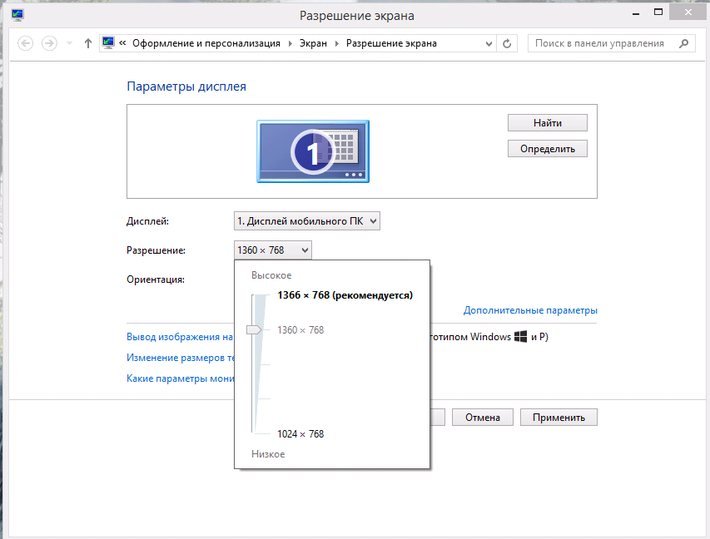
Task: Select 1024 × 768 resolution
Action: click(x=301, y=434)
